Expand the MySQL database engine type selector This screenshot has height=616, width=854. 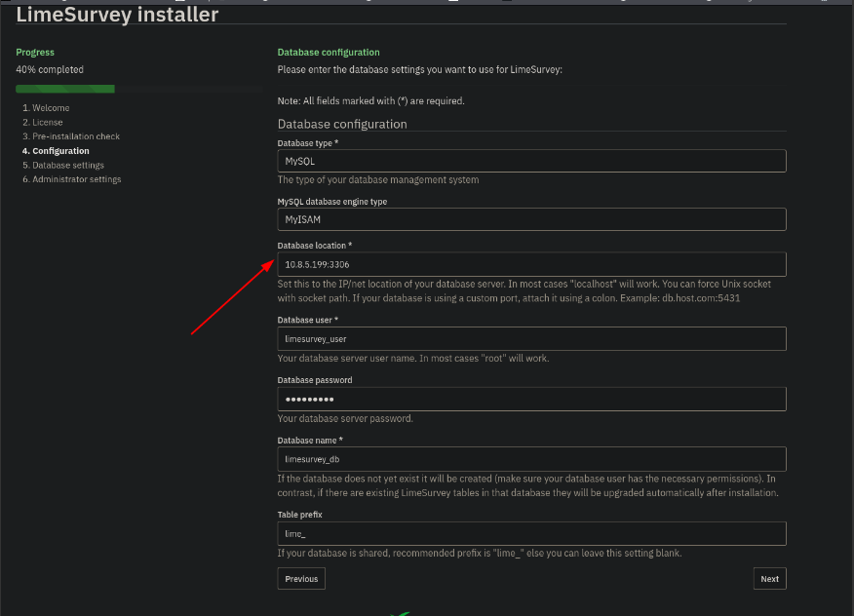click(x=531, y=219)
